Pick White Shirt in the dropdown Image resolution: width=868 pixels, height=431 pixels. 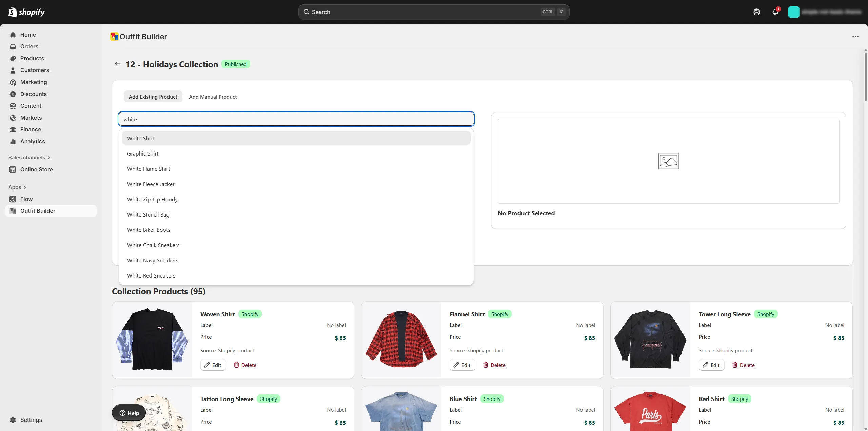point(140,138)
